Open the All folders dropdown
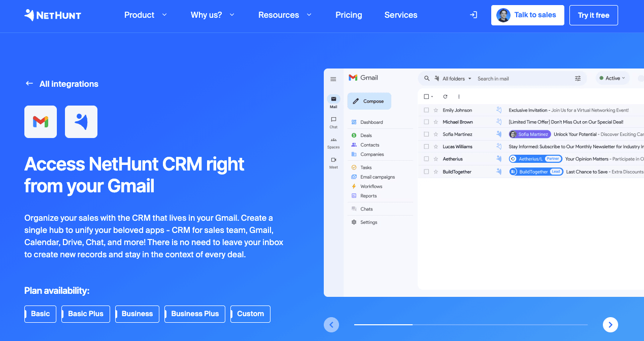The image size is (644, 341). click(457, 79)
